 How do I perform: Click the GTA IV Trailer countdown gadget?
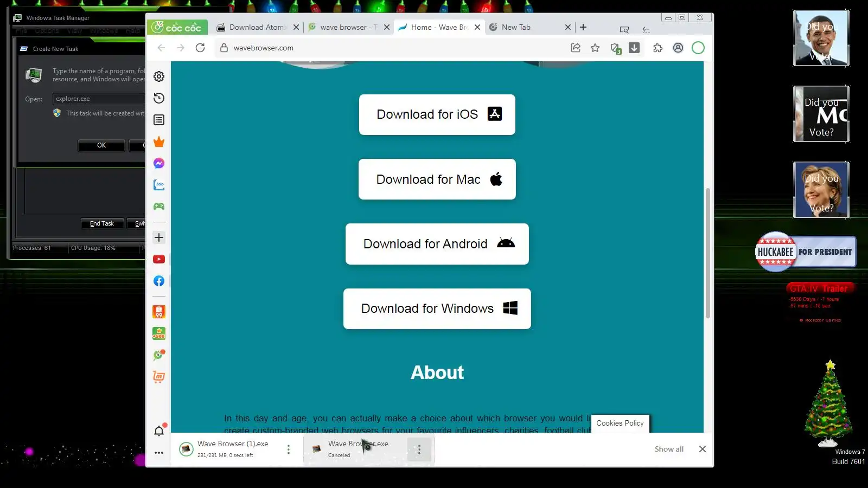pyautogui.click(x=821, y=303)
